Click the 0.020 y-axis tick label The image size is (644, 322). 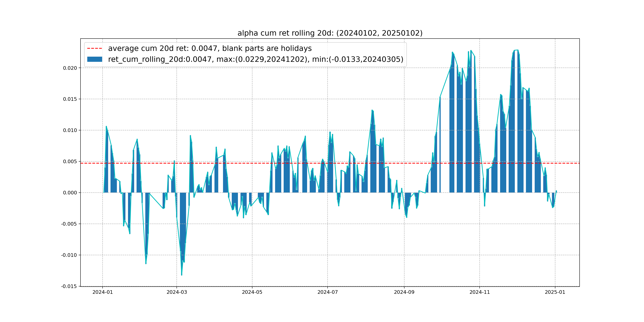pos(70,68)
